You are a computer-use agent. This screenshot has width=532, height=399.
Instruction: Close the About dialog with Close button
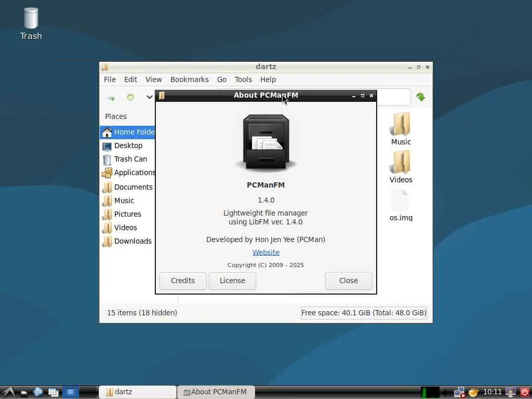click(349, 281)
